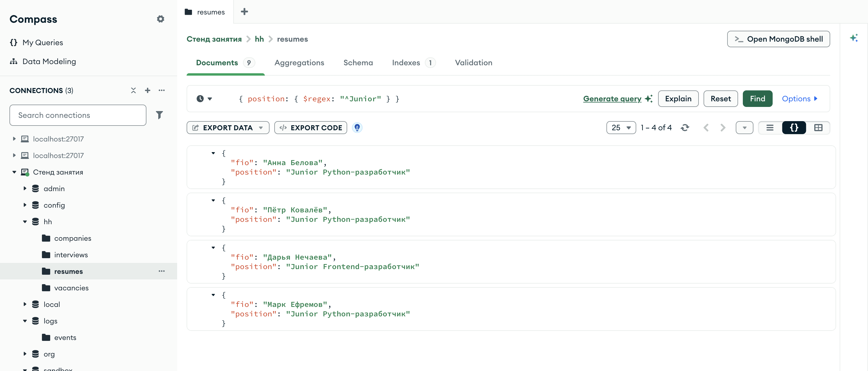The height and width of the screenshot is (371, 868).
Task: Open documents per page dropdown
Action: (621, 128)
